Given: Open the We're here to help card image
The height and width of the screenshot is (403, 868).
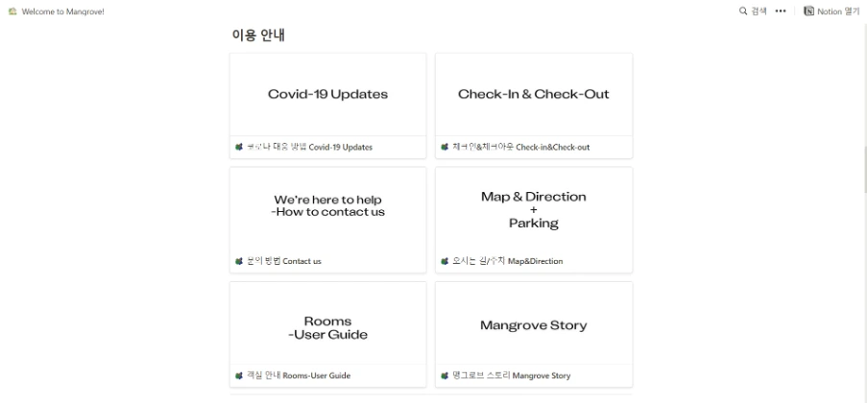Looking at the screenshot, I should (327, 209).
